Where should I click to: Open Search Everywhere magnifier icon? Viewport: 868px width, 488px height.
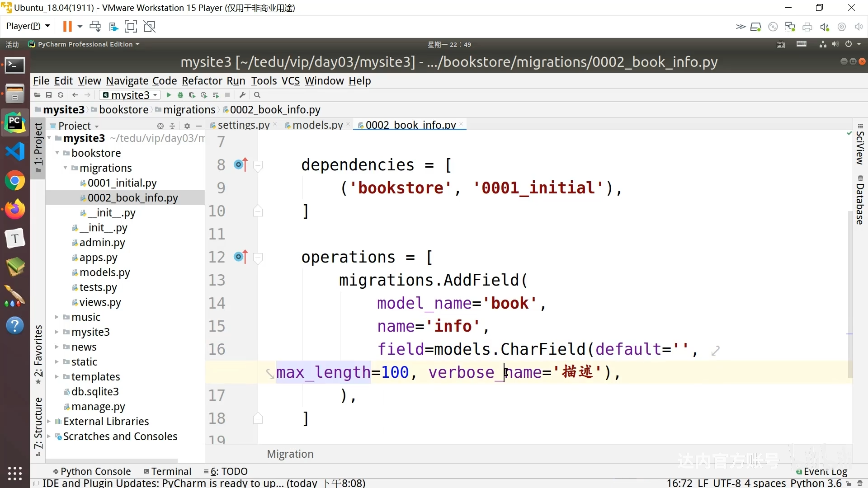tap(257, 95)
